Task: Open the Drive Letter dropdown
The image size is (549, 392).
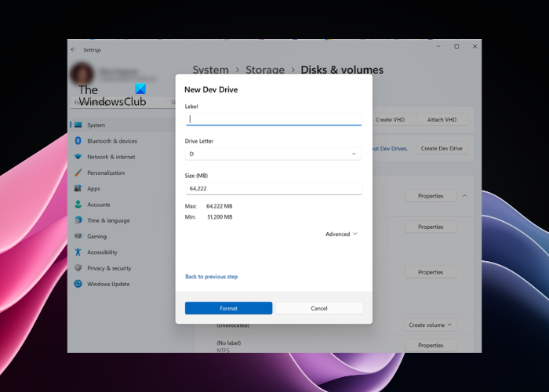Action: [x=274, y=154]
